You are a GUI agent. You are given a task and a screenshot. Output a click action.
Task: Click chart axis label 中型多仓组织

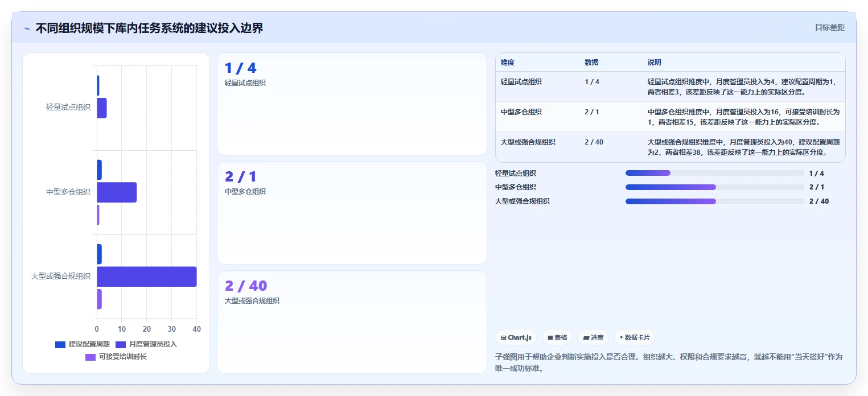click(68, 192)
